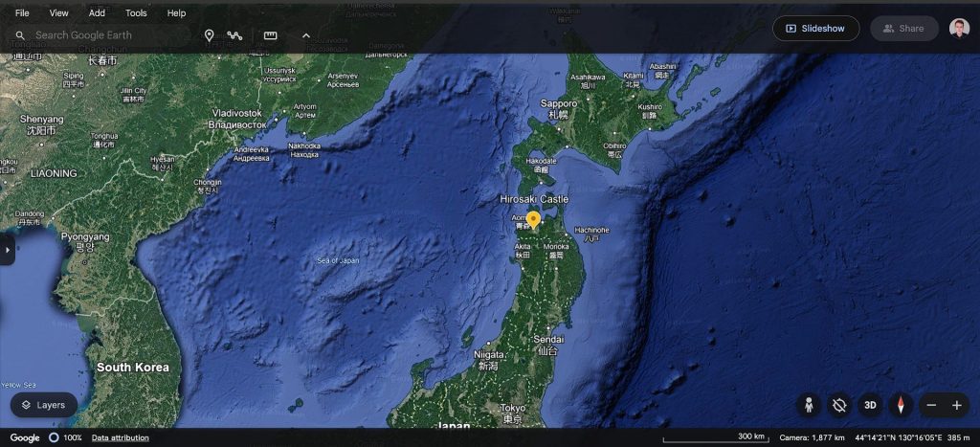Click the minus icon to zoom out
This screenshot has height=447, width=980.
point(931,405)
